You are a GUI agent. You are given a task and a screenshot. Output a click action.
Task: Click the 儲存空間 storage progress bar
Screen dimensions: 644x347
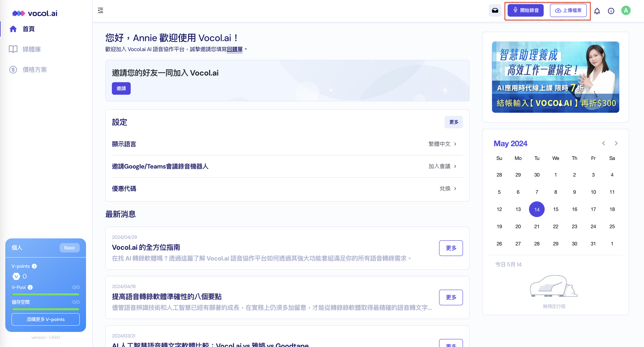tap(46, 309)
